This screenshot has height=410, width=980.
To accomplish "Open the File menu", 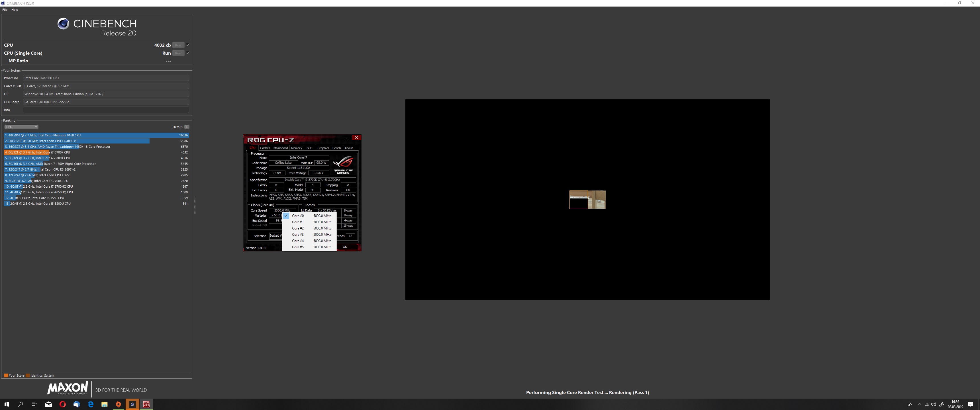I will (x=5, y=10).
